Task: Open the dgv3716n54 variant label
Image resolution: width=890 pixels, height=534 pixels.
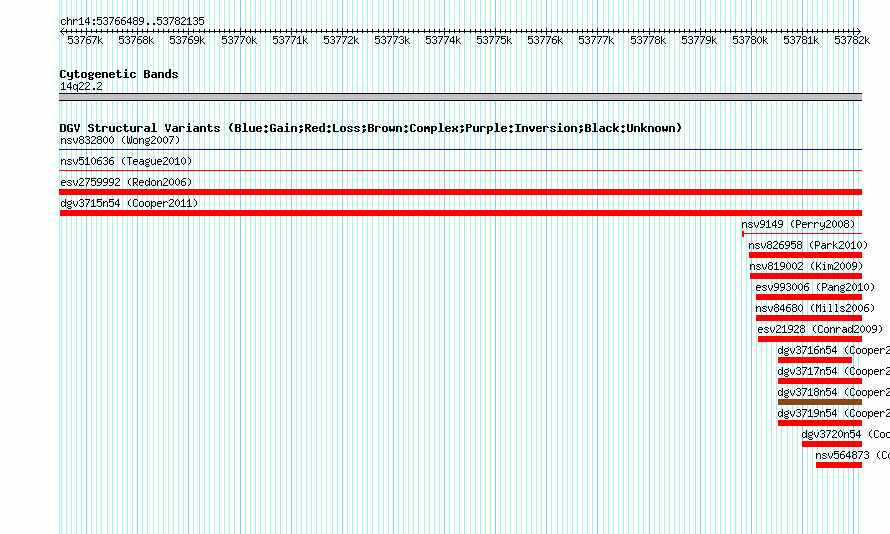Action: point(833,350)
